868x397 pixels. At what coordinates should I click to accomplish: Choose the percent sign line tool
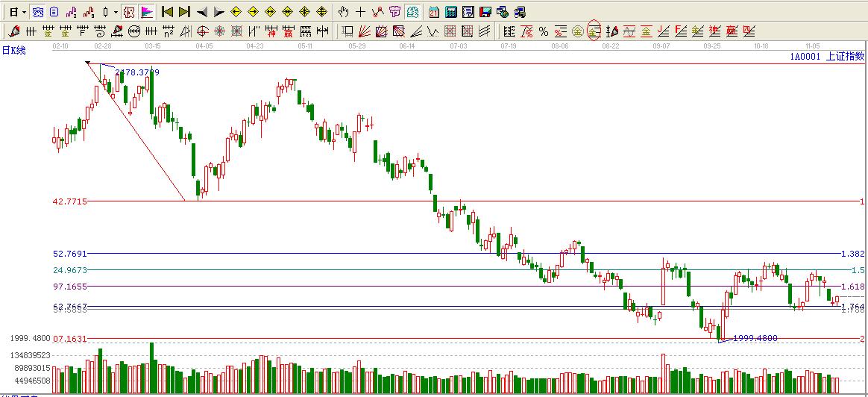tap(544, 31)
